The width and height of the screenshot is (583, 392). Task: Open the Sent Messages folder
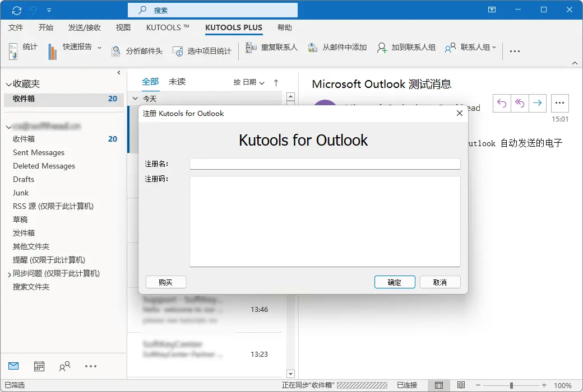pyautogui.click(x=39, y=152)
